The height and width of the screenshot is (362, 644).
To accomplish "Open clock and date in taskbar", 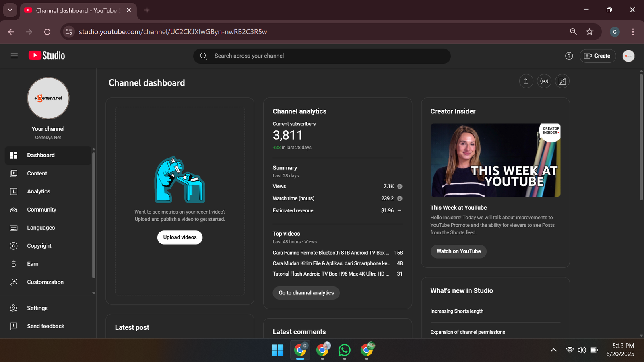I will [x=620, y=350].
